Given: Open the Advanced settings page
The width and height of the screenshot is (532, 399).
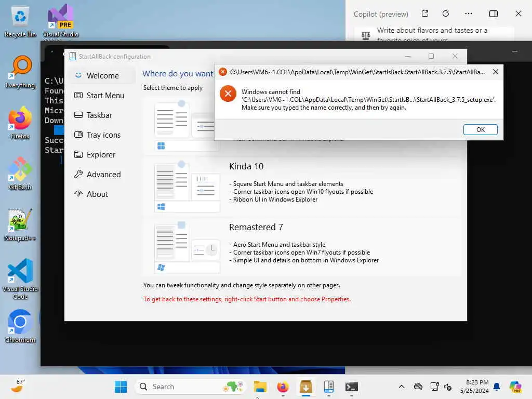Looking at the screenshot, I should coord(103,174).
